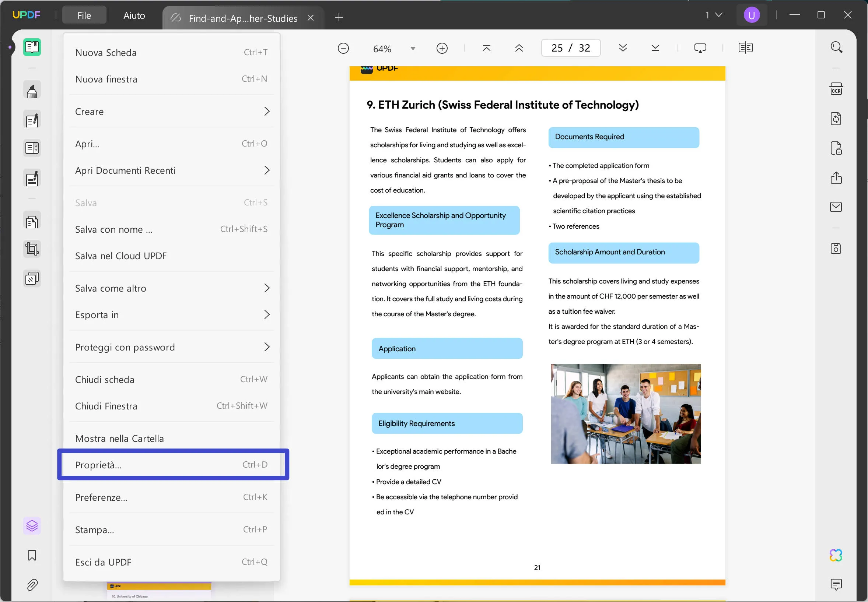Expand the Salva come altro submenu
868x602 pixels.
coord(172,288)
